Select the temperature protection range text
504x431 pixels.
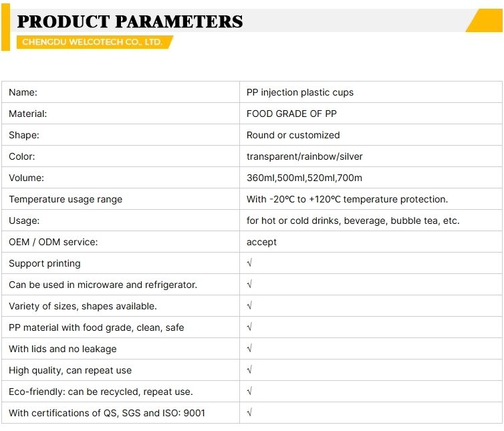[x=347, y=199]
